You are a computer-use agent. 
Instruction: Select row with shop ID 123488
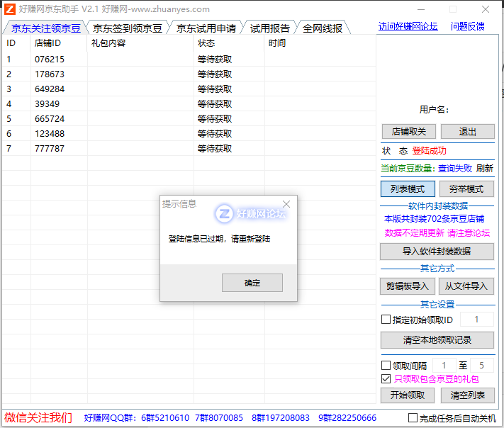pos(189,134)
